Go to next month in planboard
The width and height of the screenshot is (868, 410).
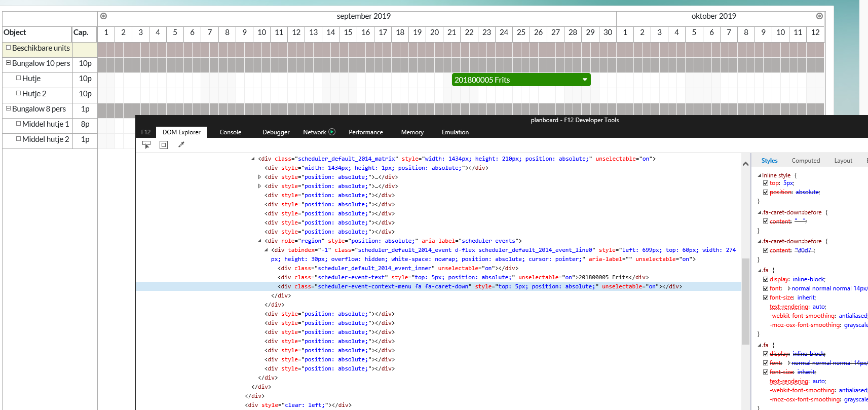[x=819, y=16]
